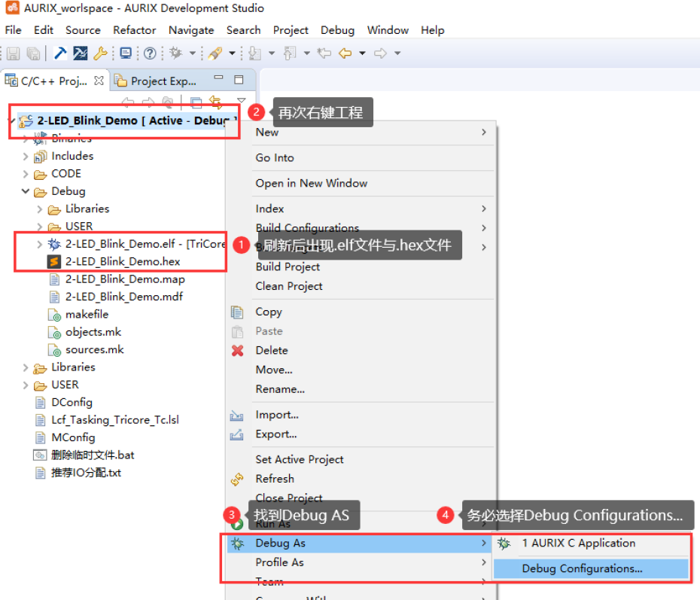The width and height of the screenshot is (700, 600).
Task: Collapse the Debug folder node
Action: (x=26, y=191)
